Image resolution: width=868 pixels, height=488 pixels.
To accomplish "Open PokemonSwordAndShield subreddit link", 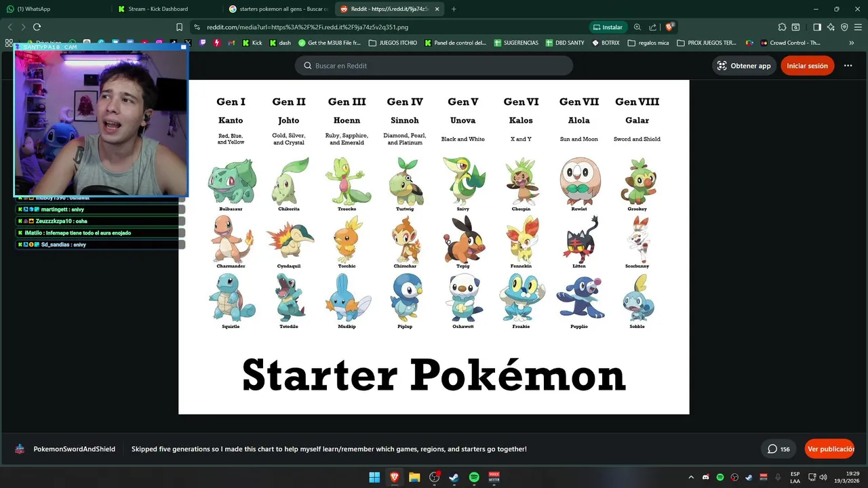I will [74, 449].
